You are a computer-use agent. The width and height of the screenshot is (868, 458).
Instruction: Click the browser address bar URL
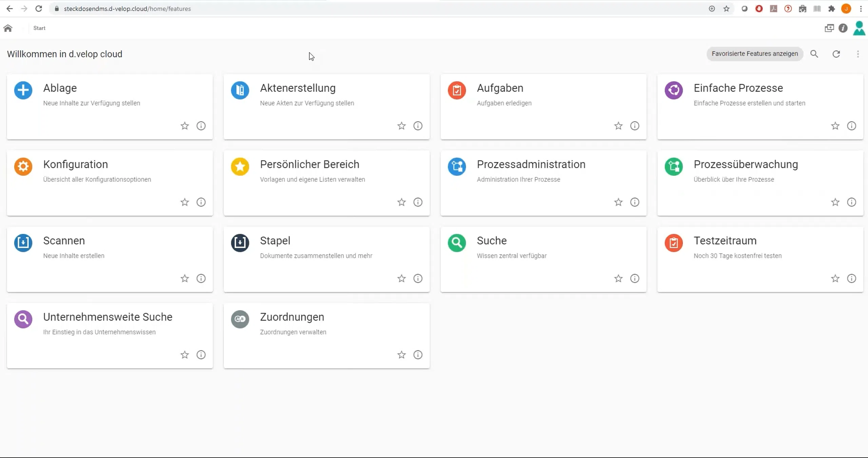tap(127, 9)
